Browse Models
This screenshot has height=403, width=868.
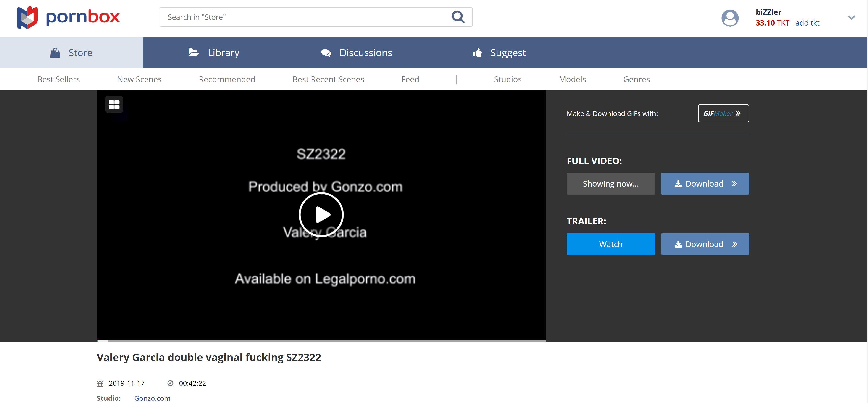pos(572,79)
